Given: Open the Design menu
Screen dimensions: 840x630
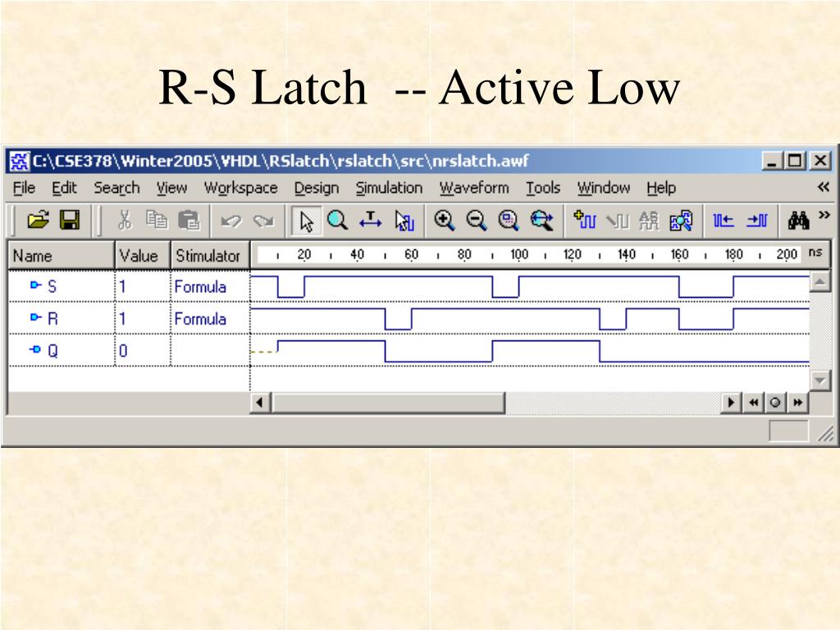Looking at the screenshot, I should click(x=316, y=188).
